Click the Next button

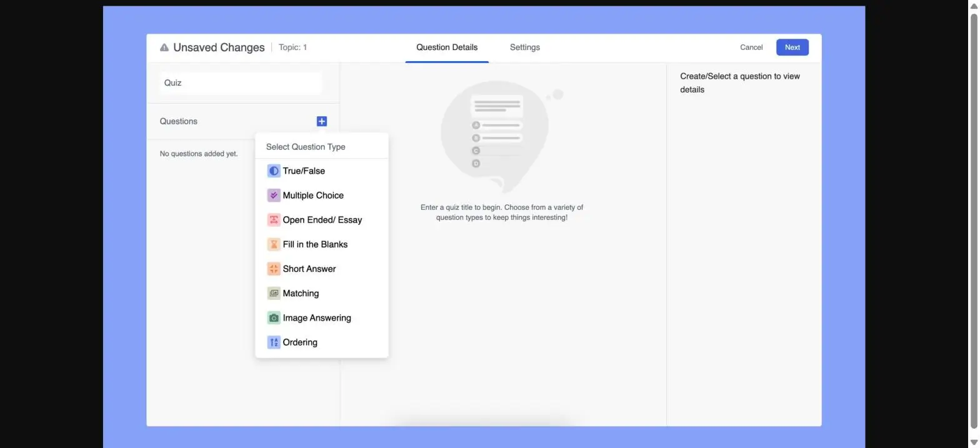(792, 47)
